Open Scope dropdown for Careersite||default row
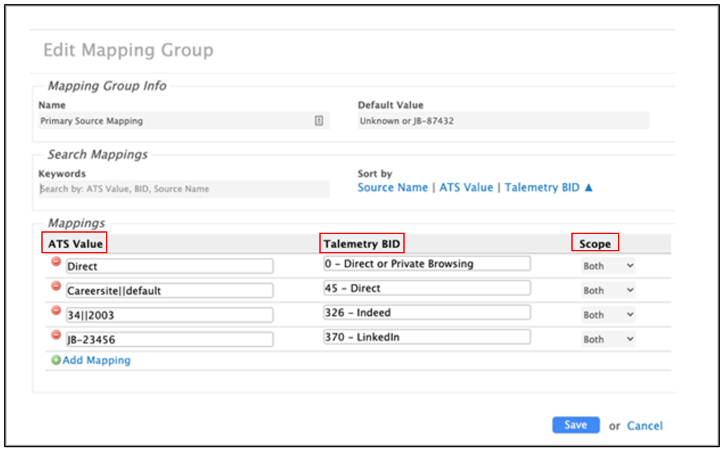This screenshot has height=451, width=724. 608,290
